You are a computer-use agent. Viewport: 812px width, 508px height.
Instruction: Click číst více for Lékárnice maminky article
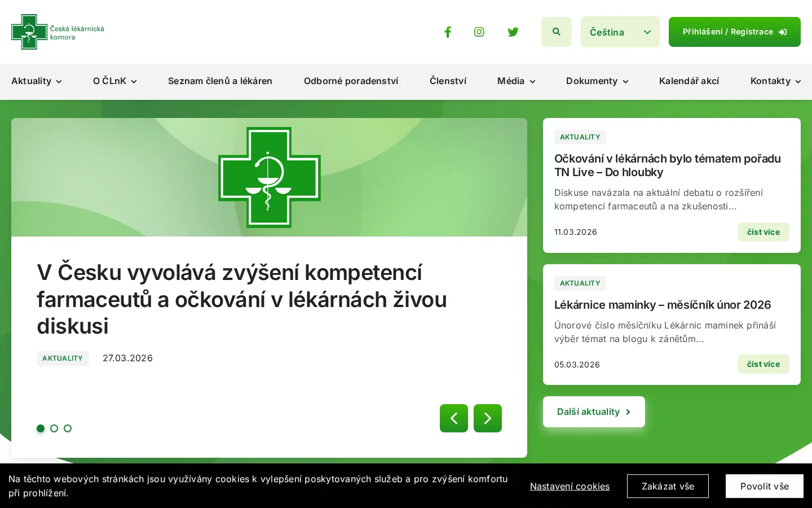764,364
